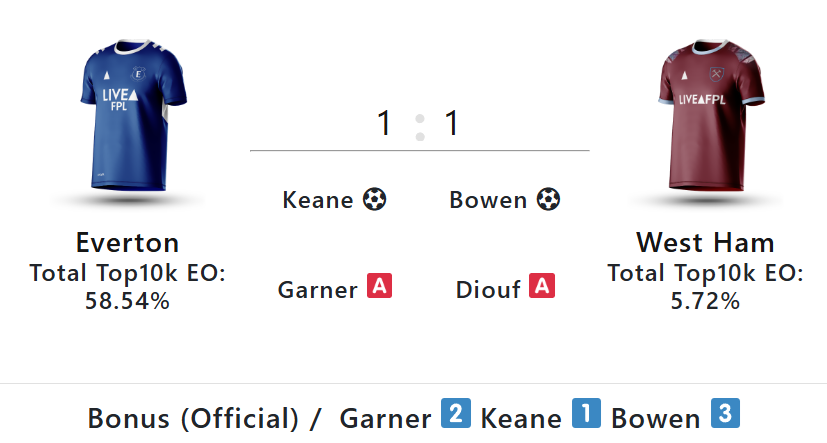The height and width of the screenshot is (443, 827).
Task: Click the red assist badge beside Garner
Action: [x=379, y=287]
